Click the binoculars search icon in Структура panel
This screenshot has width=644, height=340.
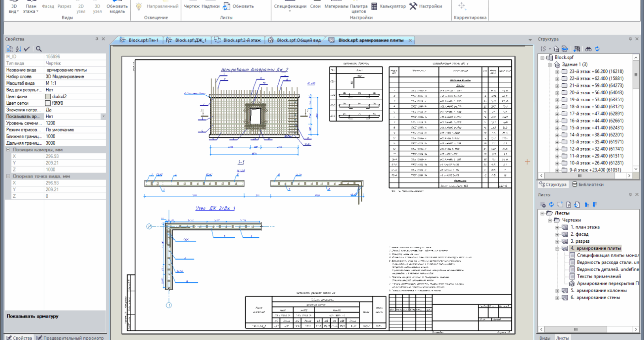[x=588, y=49]
